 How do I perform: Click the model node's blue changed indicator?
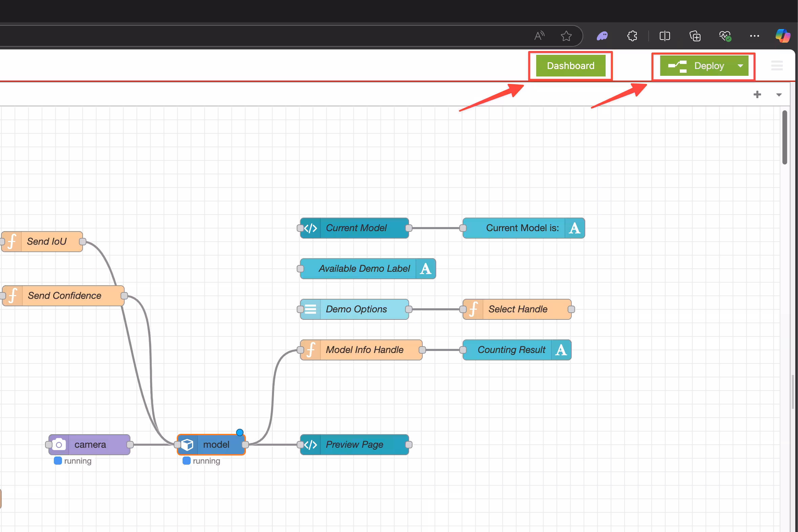tap(240, 432)
